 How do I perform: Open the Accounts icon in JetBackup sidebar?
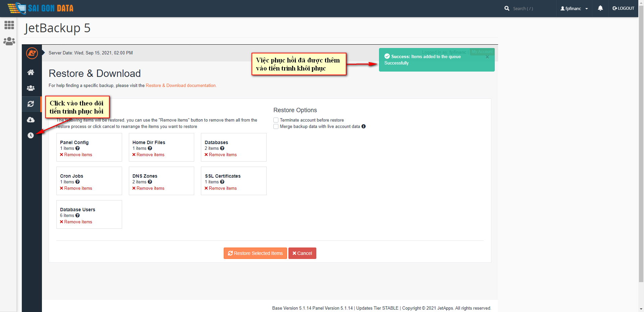click(31, 88)
